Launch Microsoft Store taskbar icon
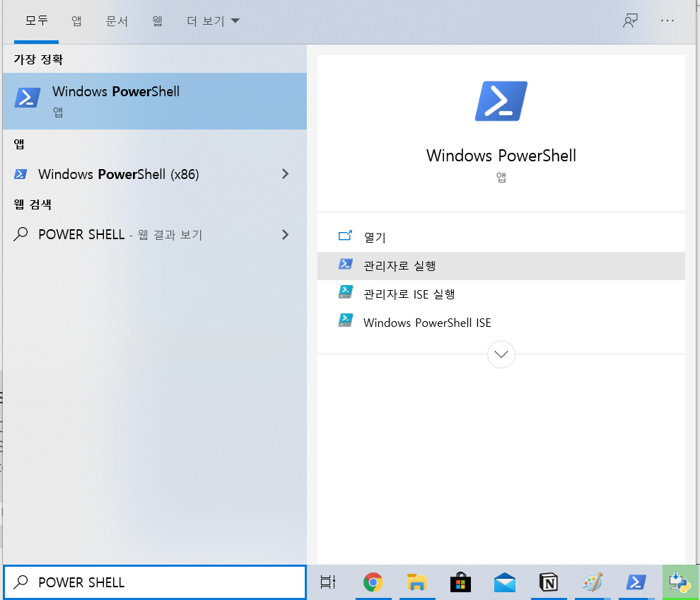This screenshot has height=600, width=700. tap(460, 582)
